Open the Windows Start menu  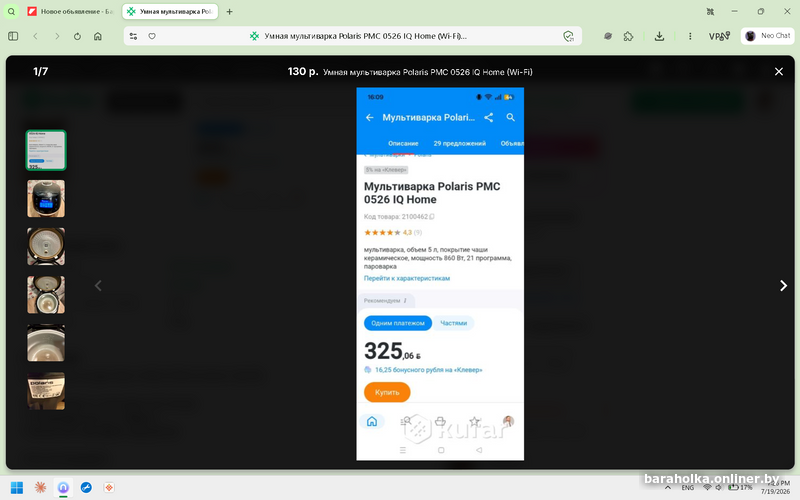tap(17, 488)
